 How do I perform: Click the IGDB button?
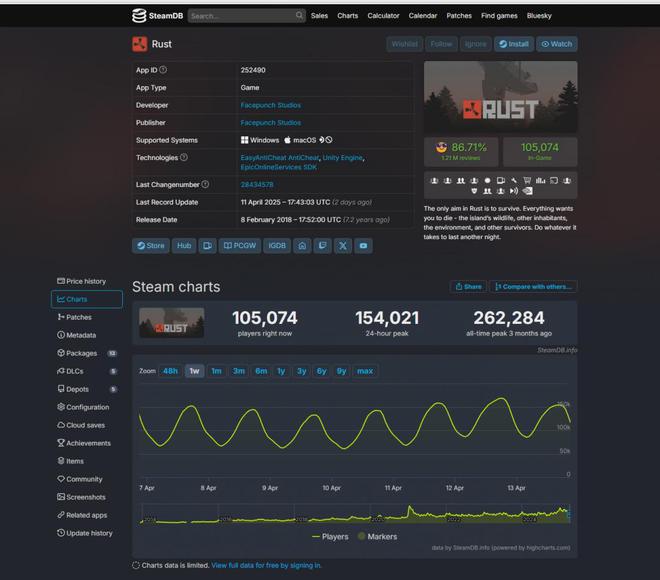tap(277, 246)
